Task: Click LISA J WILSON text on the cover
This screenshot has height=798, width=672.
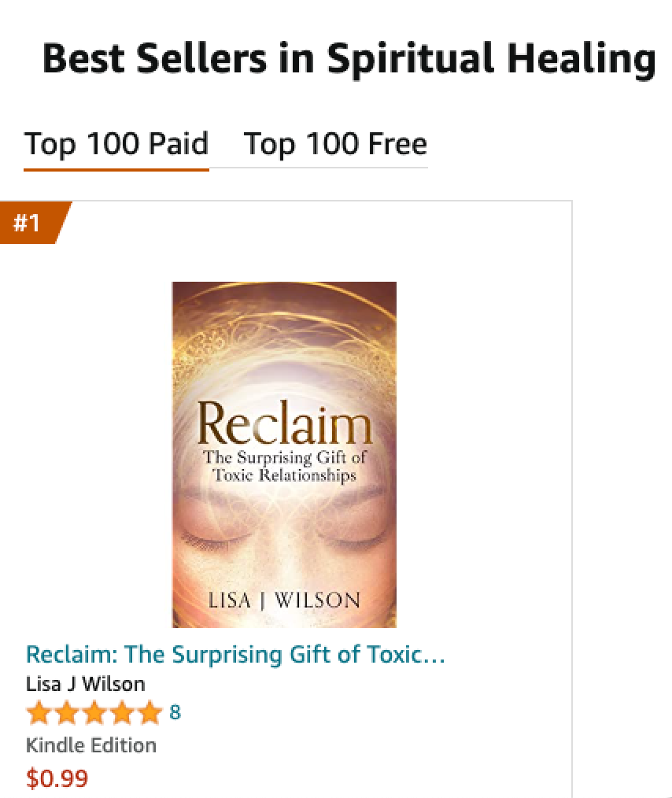Action: (284, 602)
